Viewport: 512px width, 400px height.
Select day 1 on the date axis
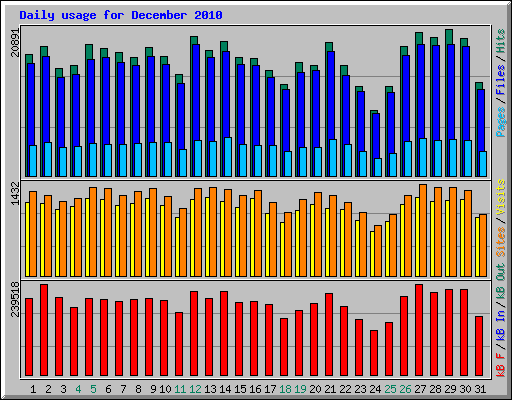tap(33, 389)
